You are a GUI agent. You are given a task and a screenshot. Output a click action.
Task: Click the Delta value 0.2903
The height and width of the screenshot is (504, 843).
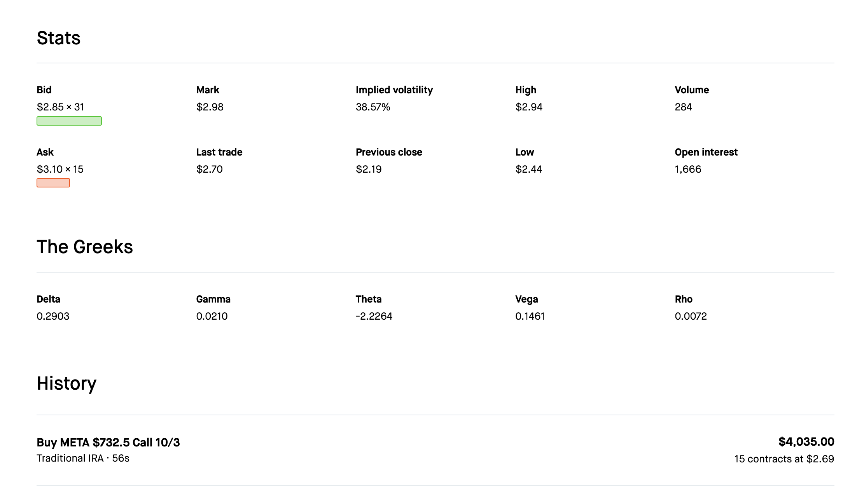click(x=53, y=316)
